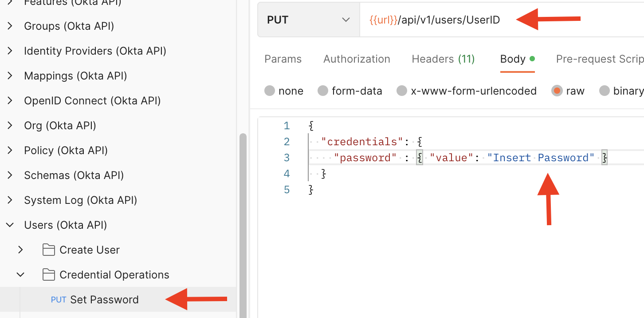Open the Set Password PUT request
This screenshot has width=644, height=318.
pyautogui.click(x=104, y=300)
